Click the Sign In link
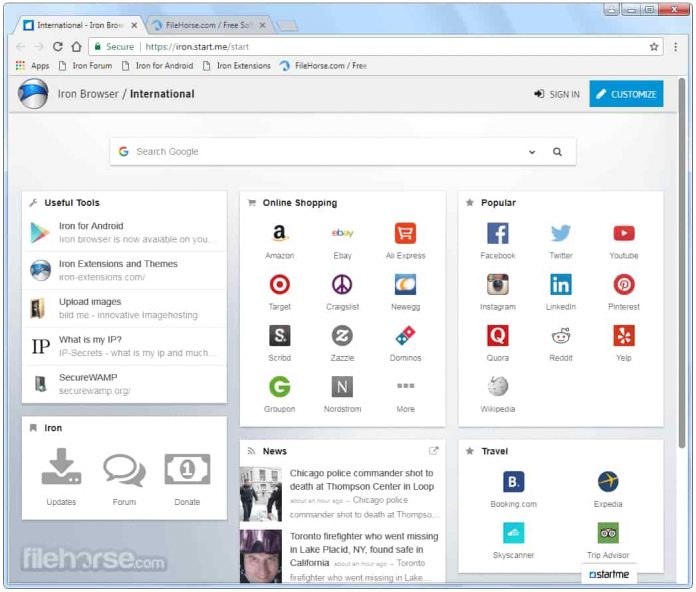Screen dimensions: 696x592 pos(557,94)
